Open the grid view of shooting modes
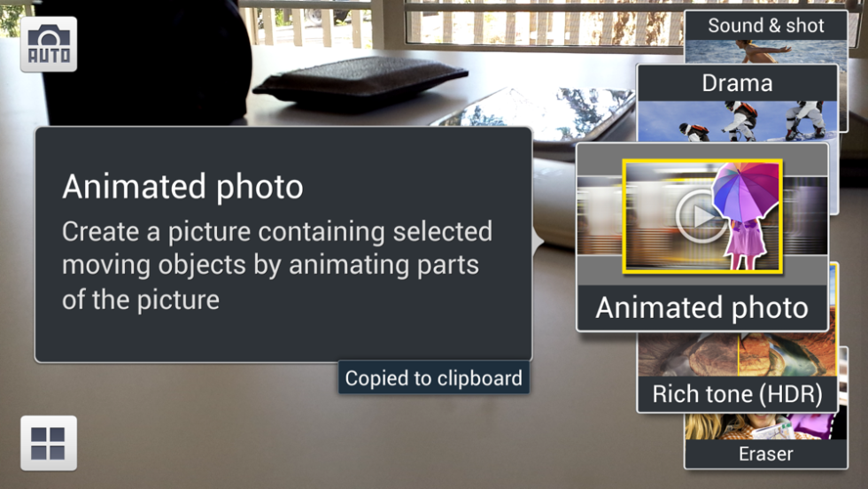The height and width of the screenshot is (489, 868). 49,443
